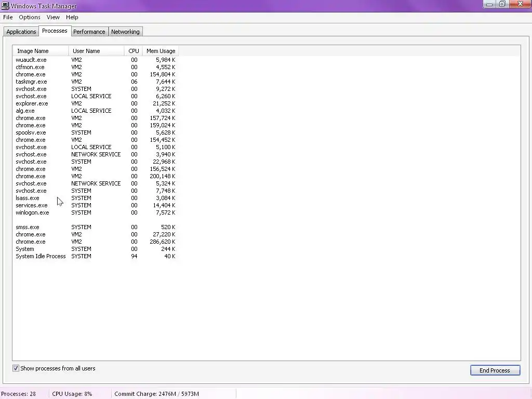Select the wuauclt.exe process row

coord(96,60)
